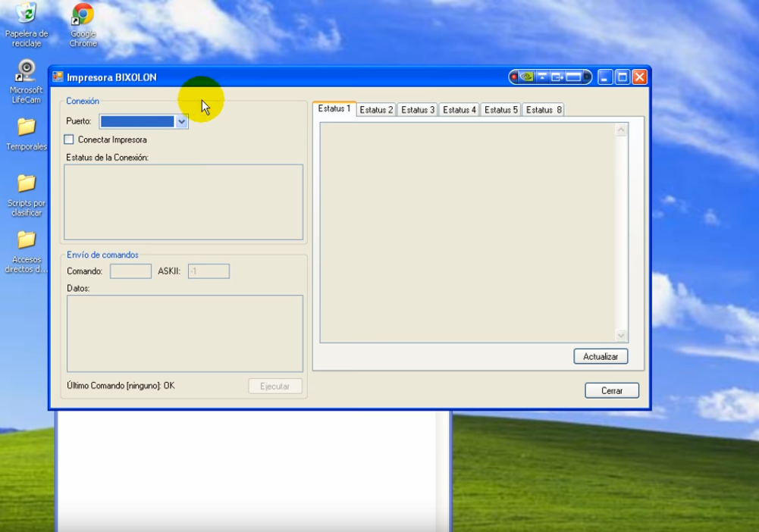Switch to the Estatus 2 tab

coord(376,110)
